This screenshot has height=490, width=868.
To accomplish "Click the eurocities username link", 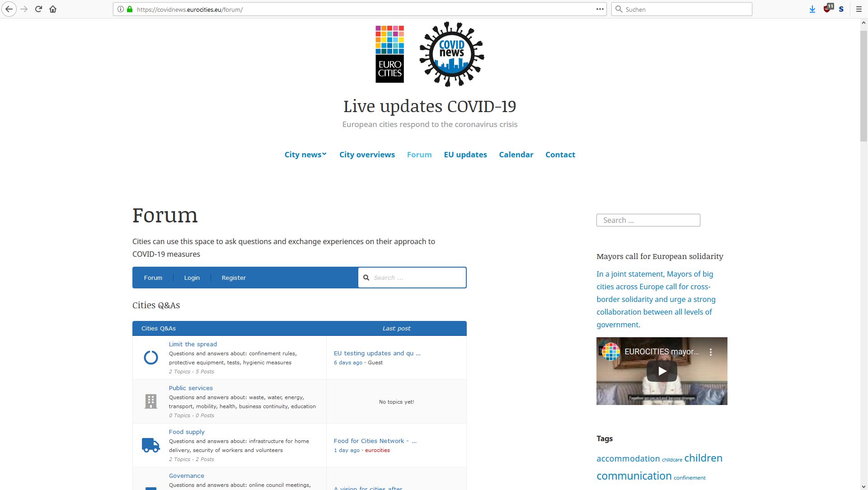I will tap(377, 450).
